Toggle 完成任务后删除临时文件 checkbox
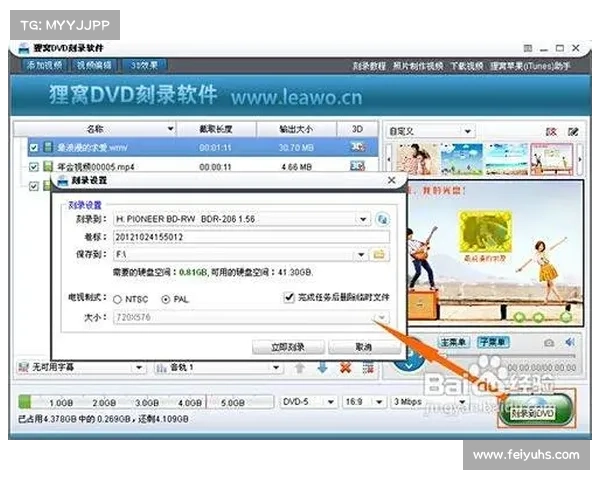 tap(289, 297)
